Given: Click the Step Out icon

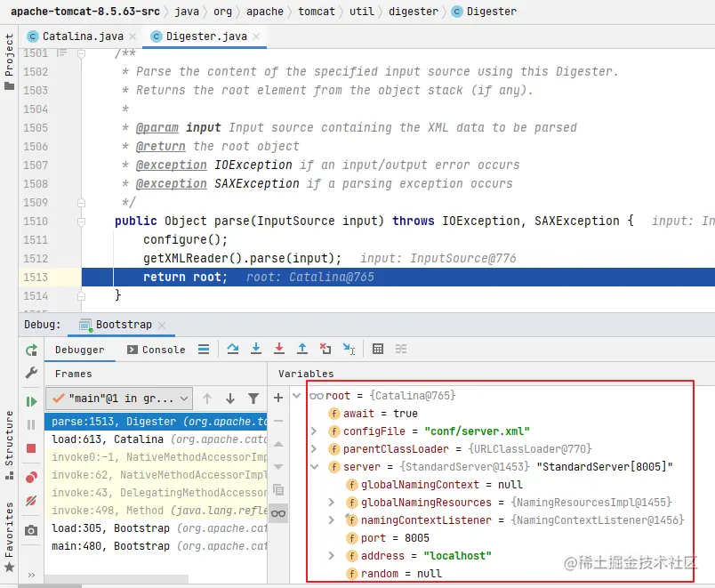Looking at the screenshot, I should [x=301, y=349].
